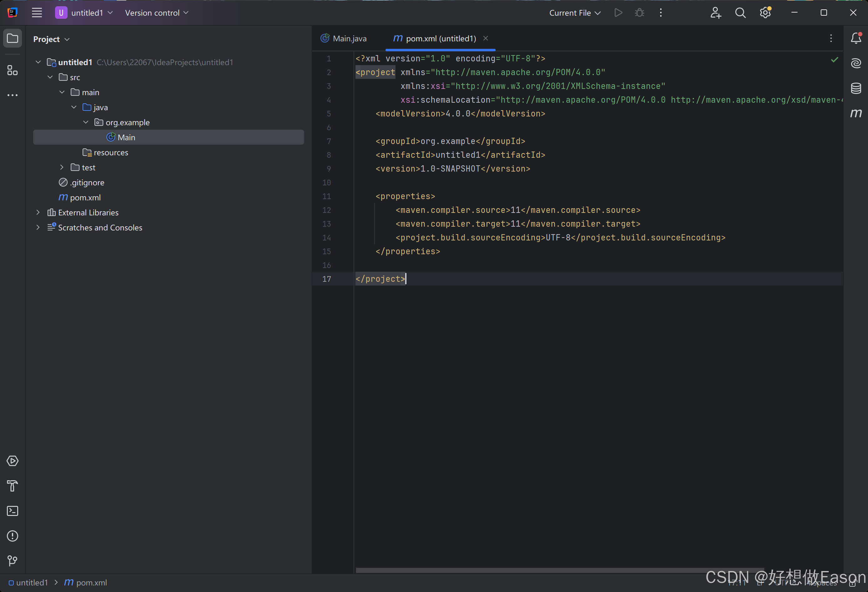
Task: Show the Notifications bell panel
Action: pyautogui.click(x=856, y=38)
